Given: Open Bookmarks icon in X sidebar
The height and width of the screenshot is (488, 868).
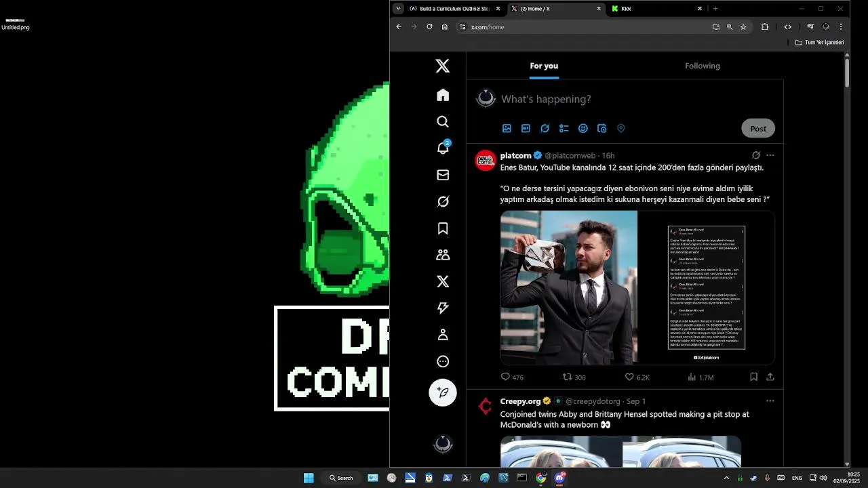Looking at the screenshot, I should point(443,228).
